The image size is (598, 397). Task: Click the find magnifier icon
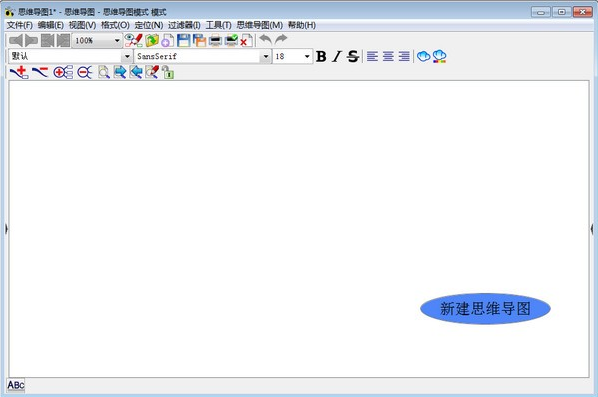pyautogui.click(x=104, y=72)
